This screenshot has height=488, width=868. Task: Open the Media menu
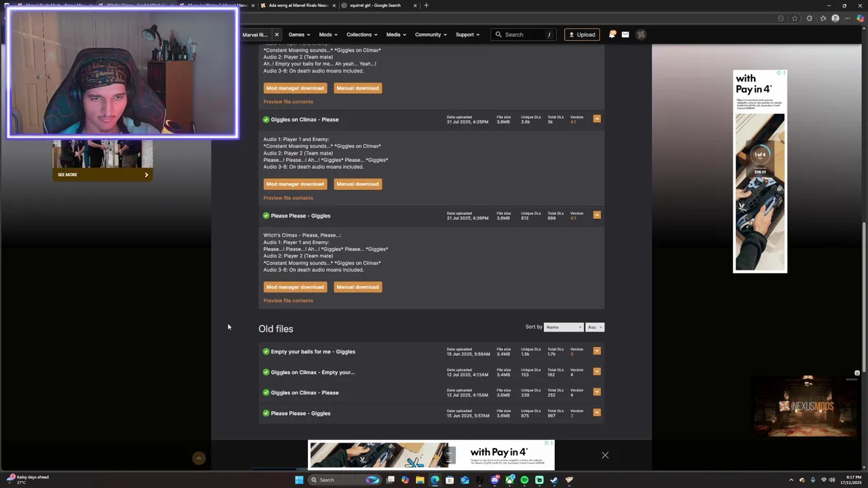tap(396, 35)
